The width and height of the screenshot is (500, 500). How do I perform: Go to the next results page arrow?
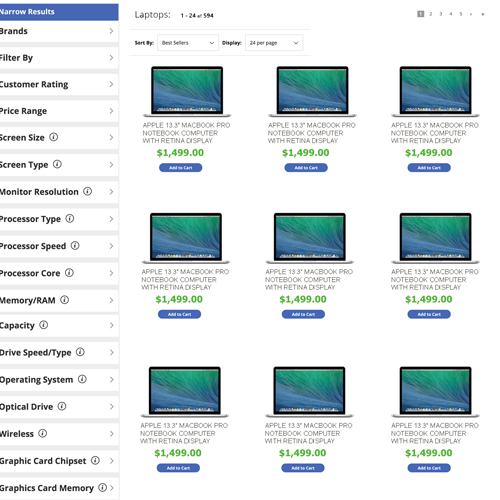coord(471,14)
